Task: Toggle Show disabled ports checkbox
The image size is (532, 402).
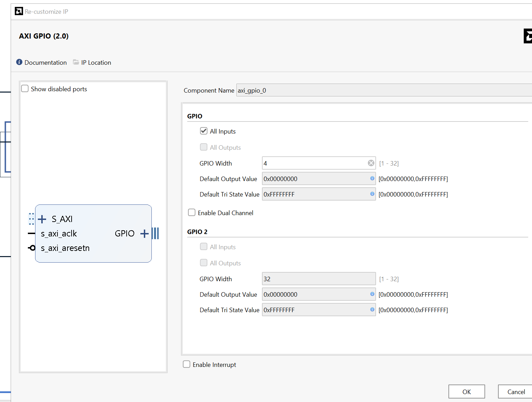Action: pos(25,89)
